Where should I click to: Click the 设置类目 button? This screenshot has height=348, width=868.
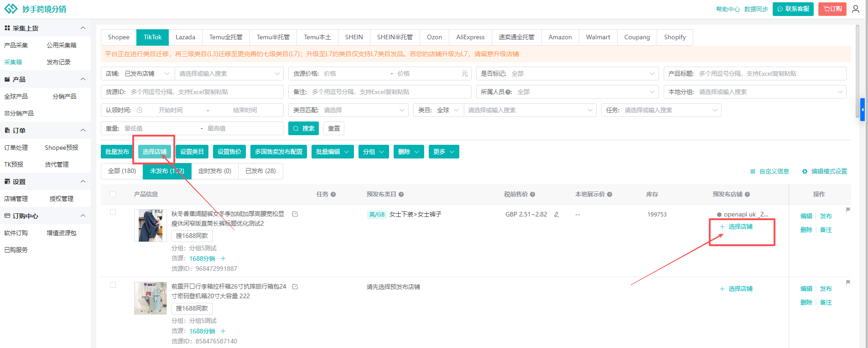[x=192, y=152]
